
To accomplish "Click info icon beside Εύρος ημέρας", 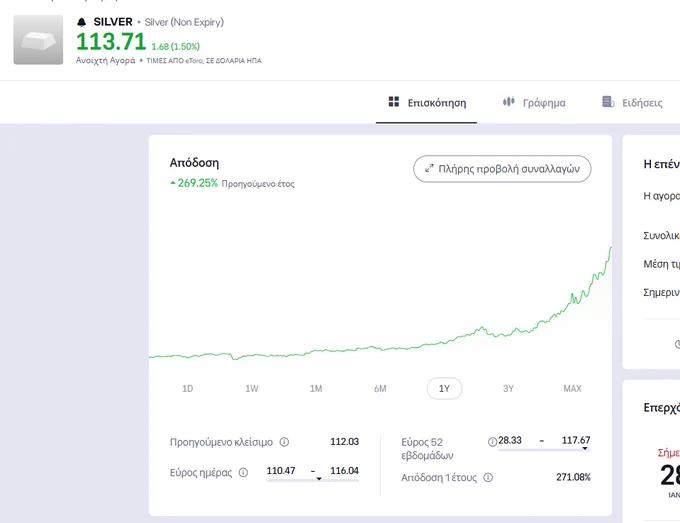I will 243,472.
